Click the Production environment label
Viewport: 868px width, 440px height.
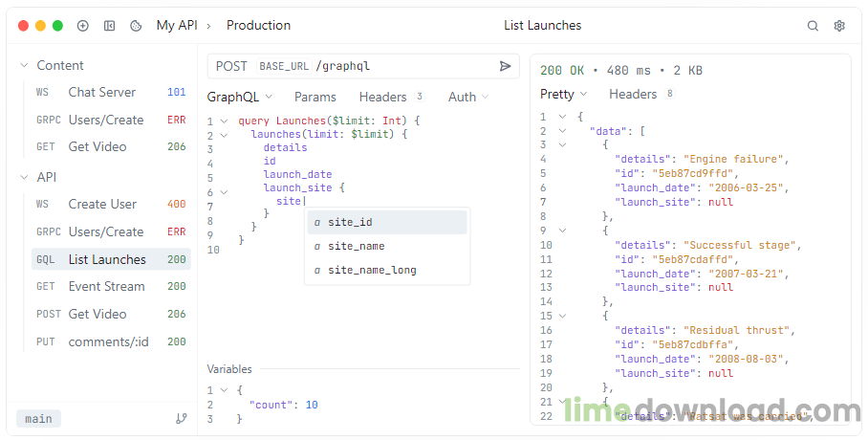(258, 26)
